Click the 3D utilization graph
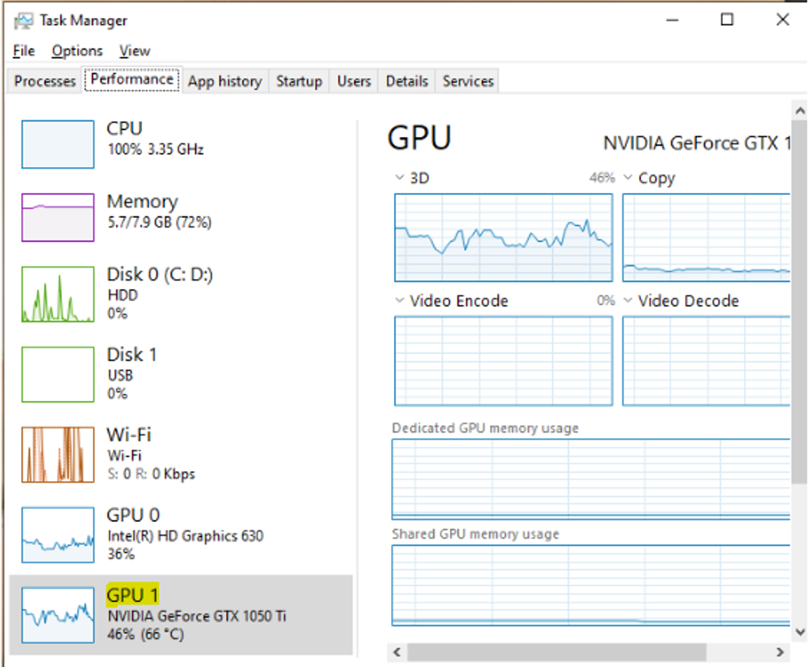This screenshot has height=667, width=812. (504, 237)
